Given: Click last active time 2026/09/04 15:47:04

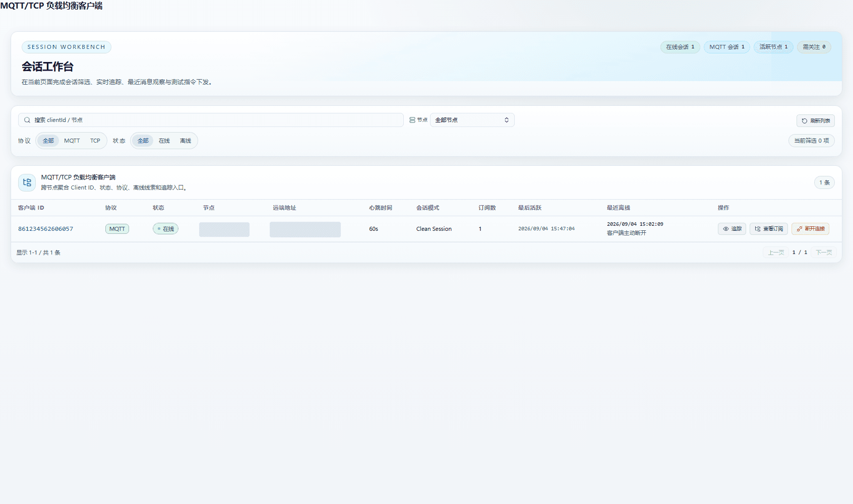Looking at the screenshot, I should [546, 229].
